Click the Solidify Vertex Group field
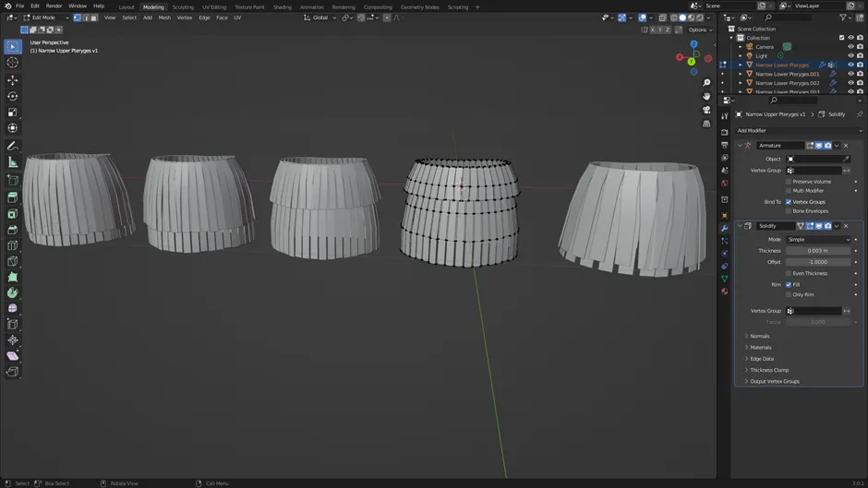This screenshot has height=488, width=868. (x=814, y=311)
